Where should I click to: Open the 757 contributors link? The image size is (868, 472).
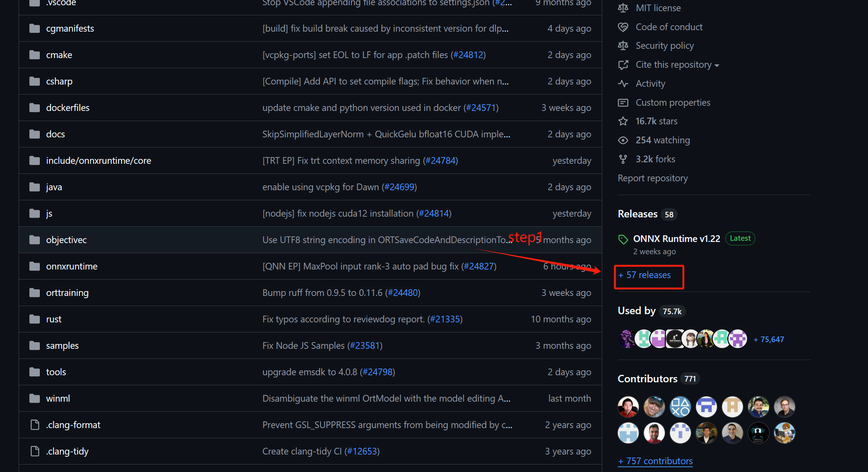click(x=655, y=461)
